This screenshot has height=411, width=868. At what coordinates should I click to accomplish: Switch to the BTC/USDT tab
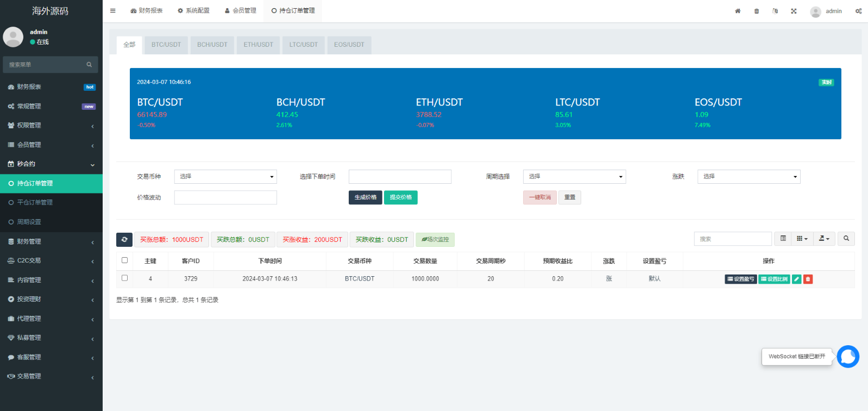[x=166, y=45]
